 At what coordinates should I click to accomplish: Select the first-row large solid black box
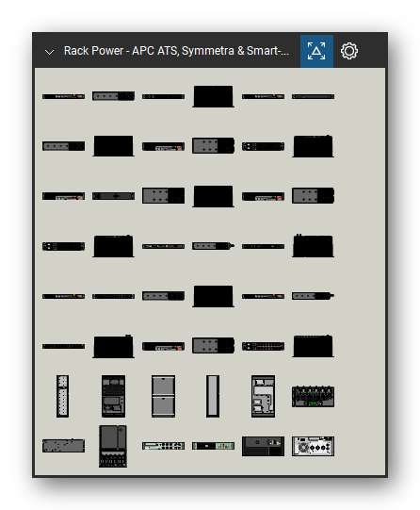[x=213, y=96]
